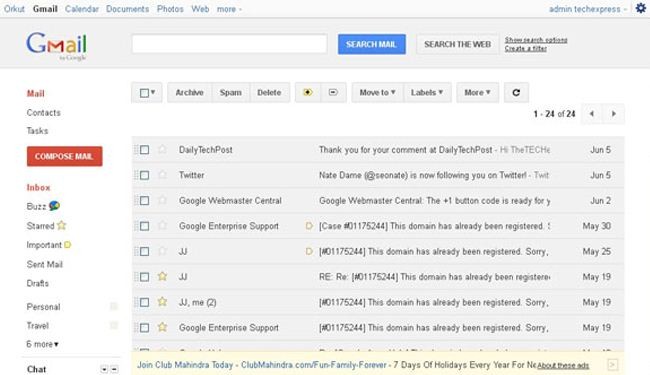Unstar the RE: Re: JJ email
The image size is (650, 375).
pyautogui.click(x=162, y=276)
